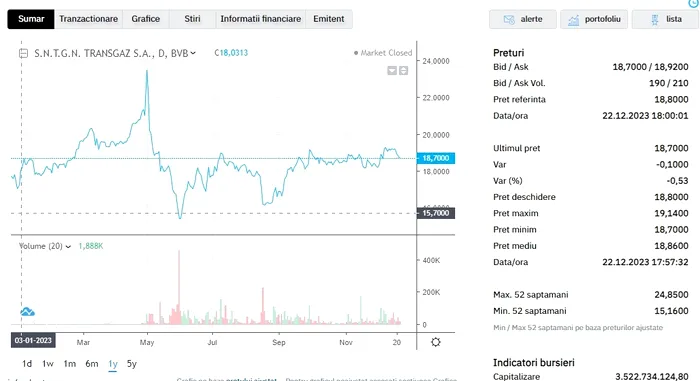Maximize chart pane with resize button
The width and height of the screenshot is (700, 381).
point(403,71)
